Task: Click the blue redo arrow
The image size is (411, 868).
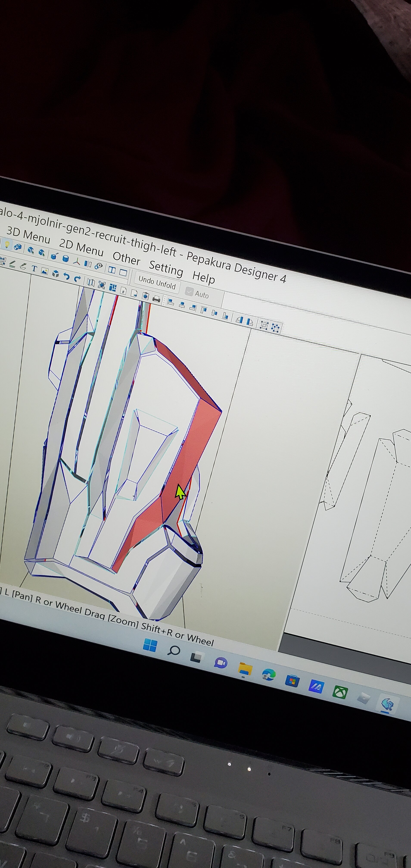Action: pyautogui.click(x=77, y=279)
